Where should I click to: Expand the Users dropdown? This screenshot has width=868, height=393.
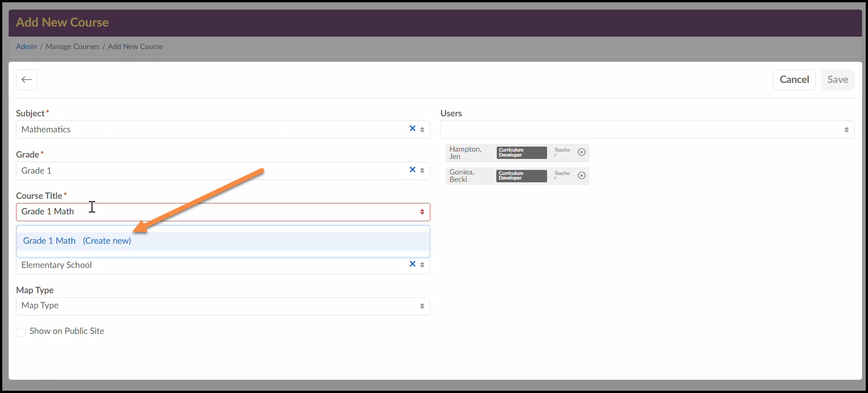point(846,130)
